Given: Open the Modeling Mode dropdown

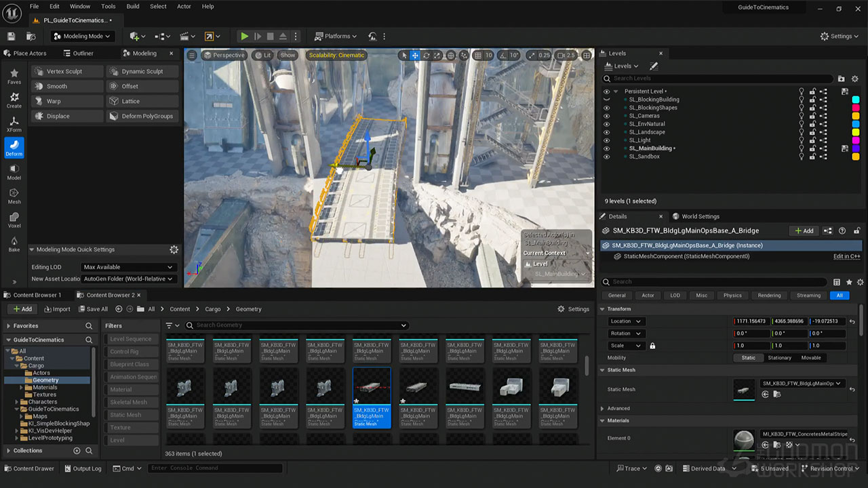Looking at the screenshot, I should coord(83,37).
